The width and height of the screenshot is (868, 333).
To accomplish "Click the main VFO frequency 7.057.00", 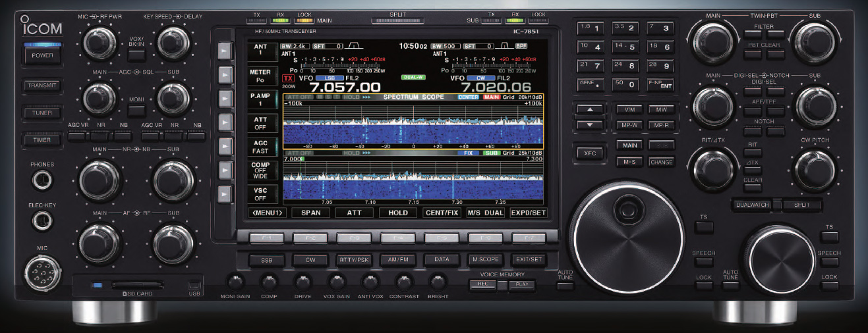I will 345,87.
